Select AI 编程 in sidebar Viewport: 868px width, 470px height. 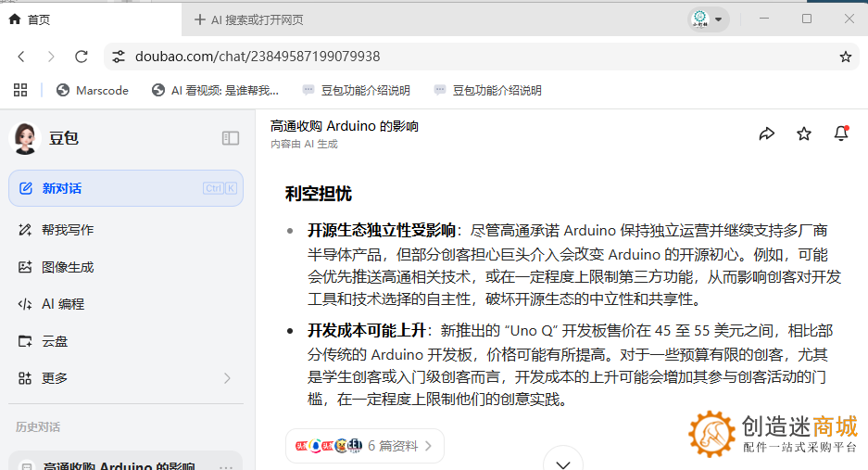pos(63,304)
